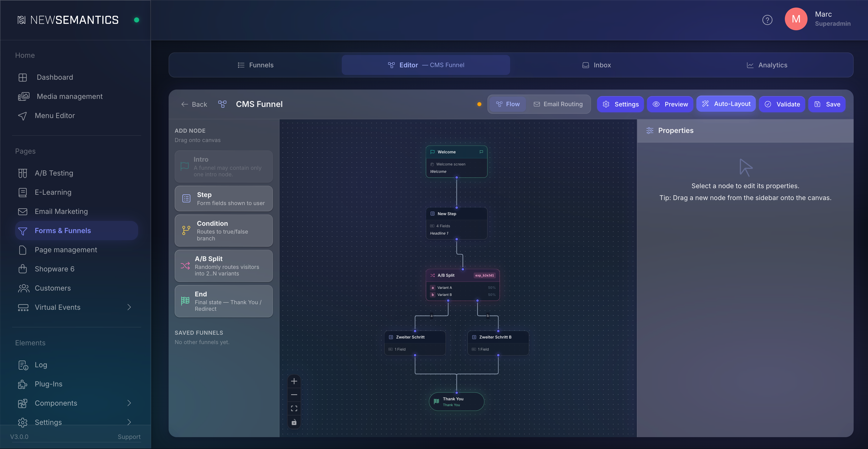Select Email Routing view toggle
The image size is (868, 449).
click(558, 104)
